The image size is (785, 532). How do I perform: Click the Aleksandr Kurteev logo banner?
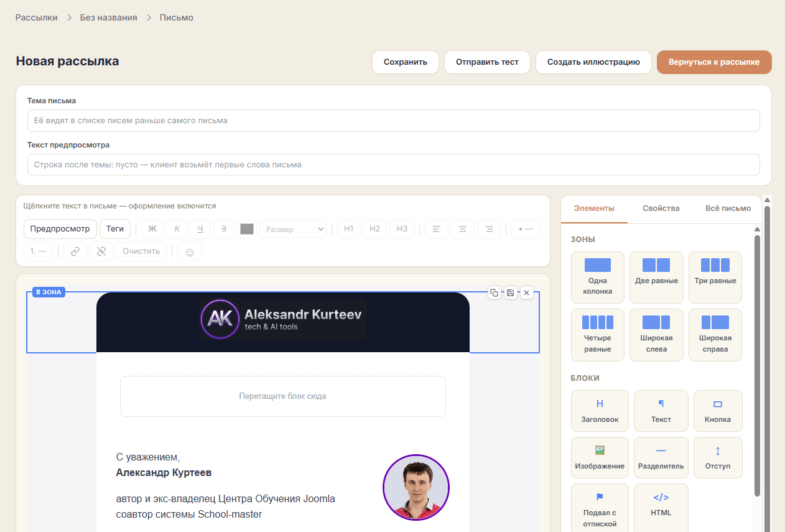pyautogui.click(x=283, y=319)
